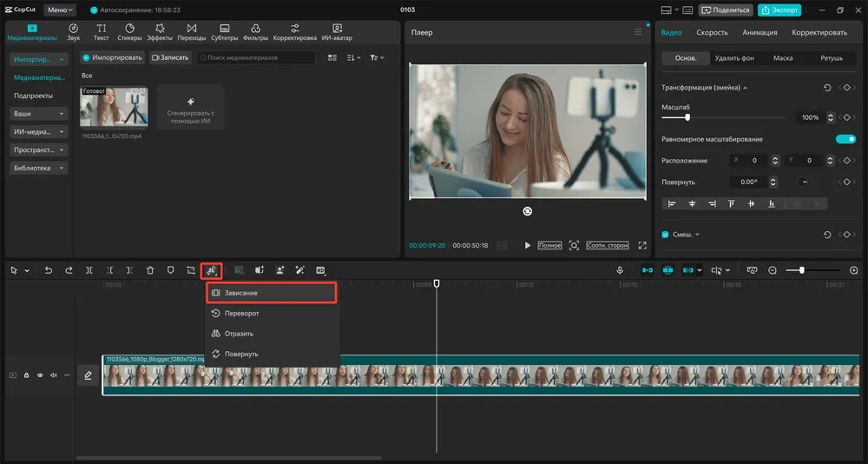Hide the video track with eye icon

tap(40, 375)
